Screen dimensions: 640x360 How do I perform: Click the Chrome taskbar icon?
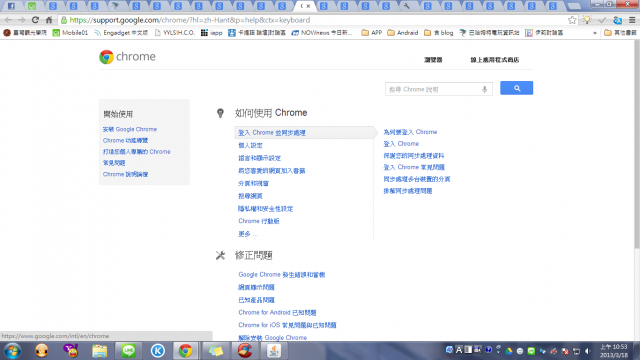[x=185, y=351]
